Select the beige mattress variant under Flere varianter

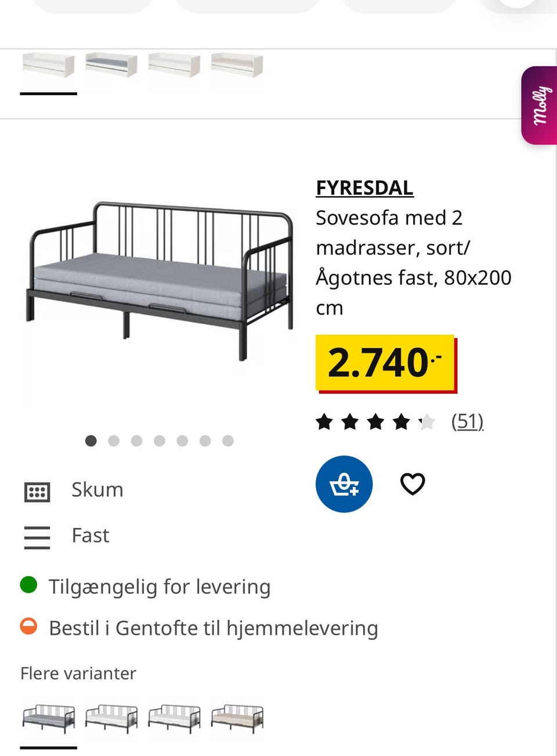click(237, 718)
